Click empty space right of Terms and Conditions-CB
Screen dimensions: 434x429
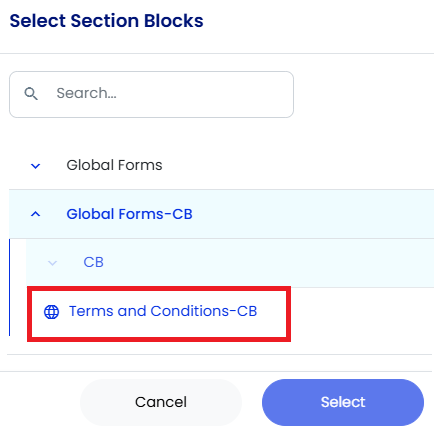[362, 313]
